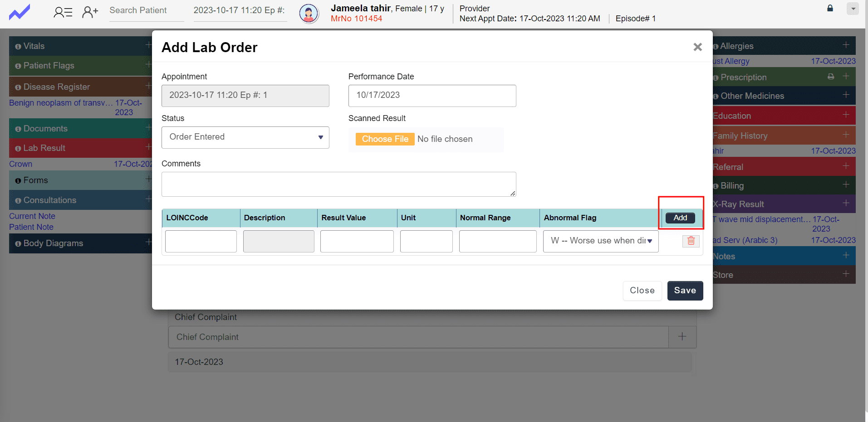868x422 pixels.
Task: Click the patient avatar icon
Action: [x=309, y=14]
